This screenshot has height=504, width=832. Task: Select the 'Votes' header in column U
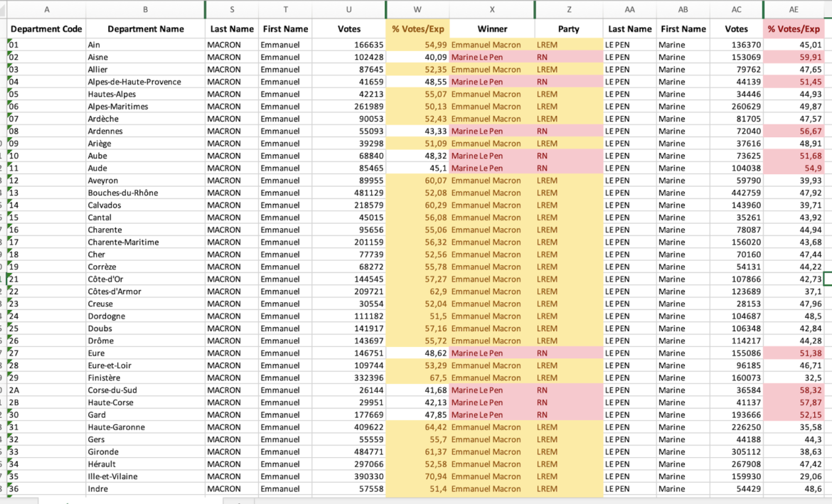click(348, 28)
